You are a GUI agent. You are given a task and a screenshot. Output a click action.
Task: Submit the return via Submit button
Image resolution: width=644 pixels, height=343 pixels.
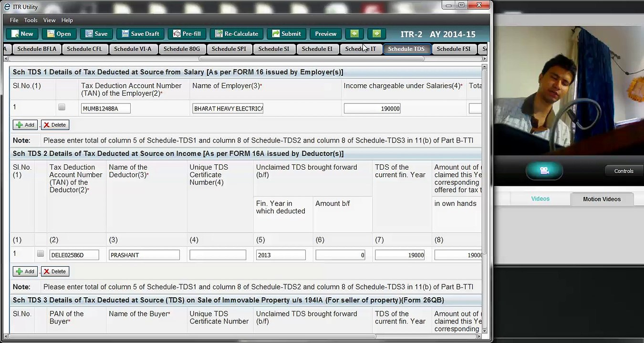pyautogui.click(x=286, y=34)
